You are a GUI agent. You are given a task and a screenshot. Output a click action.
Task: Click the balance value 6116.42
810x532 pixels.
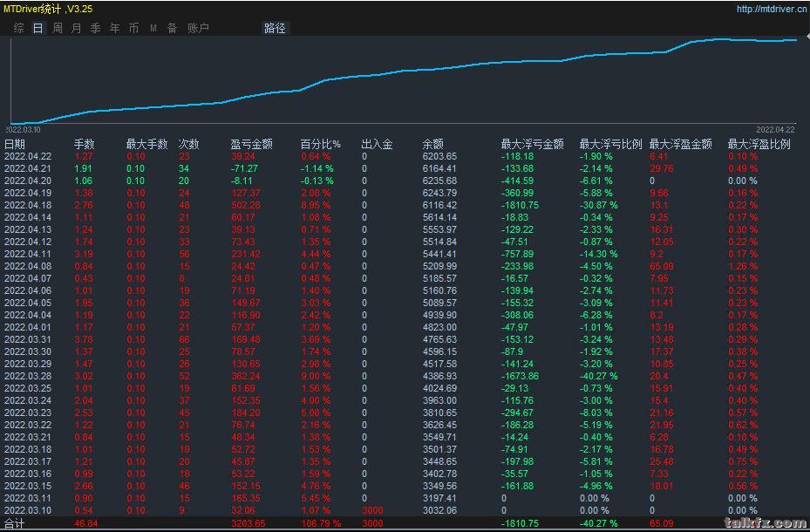(439, 205)
